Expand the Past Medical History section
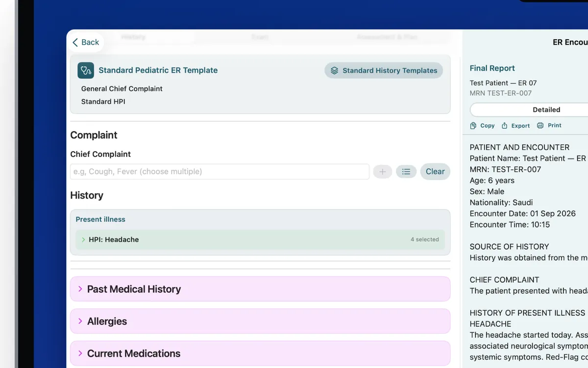 (x=260, y=289)
